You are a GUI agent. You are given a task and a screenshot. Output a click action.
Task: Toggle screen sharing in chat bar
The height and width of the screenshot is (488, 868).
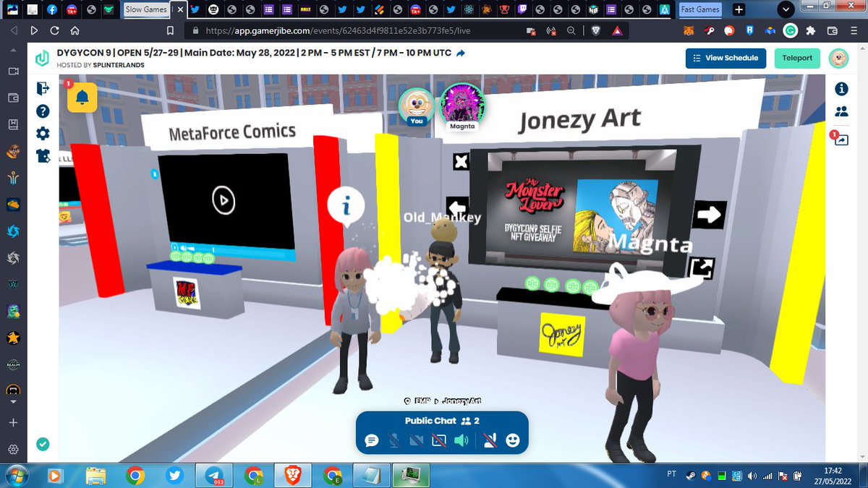438,440
